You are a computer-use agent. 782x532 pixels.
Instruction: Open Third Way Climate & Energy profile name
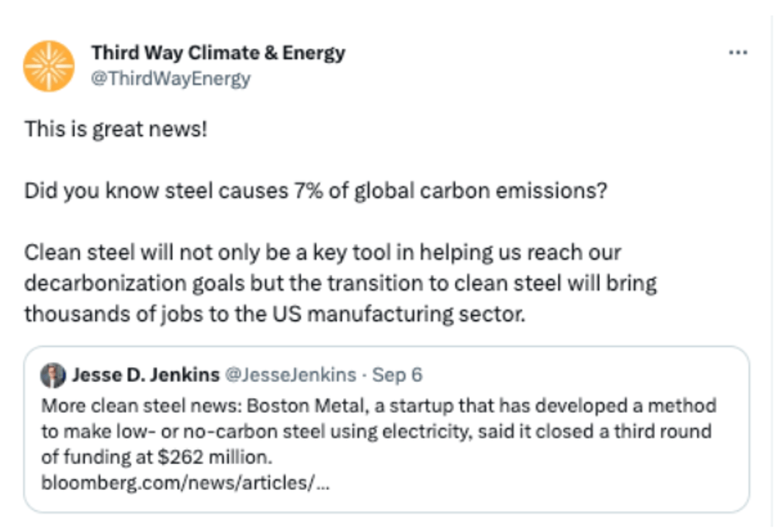(x=218, y=52)
